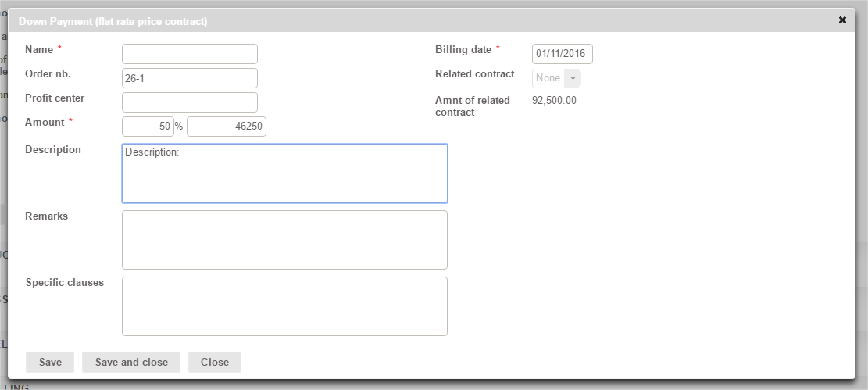Click the Amnt of related contract value 92,500.00

pyautogui.click(x=554, y=100)
